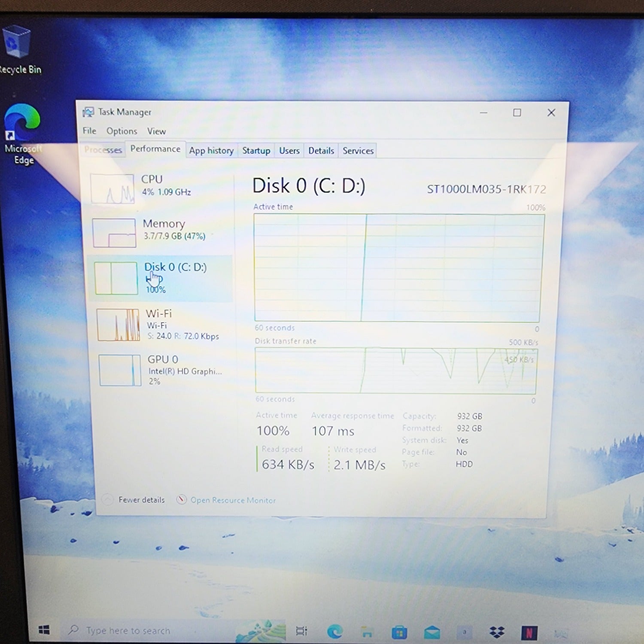Viewport: 644px width, 644px height.
Task: Select Disk 0 (C: D:) in the sidebar
Action: tap(160, 278)
